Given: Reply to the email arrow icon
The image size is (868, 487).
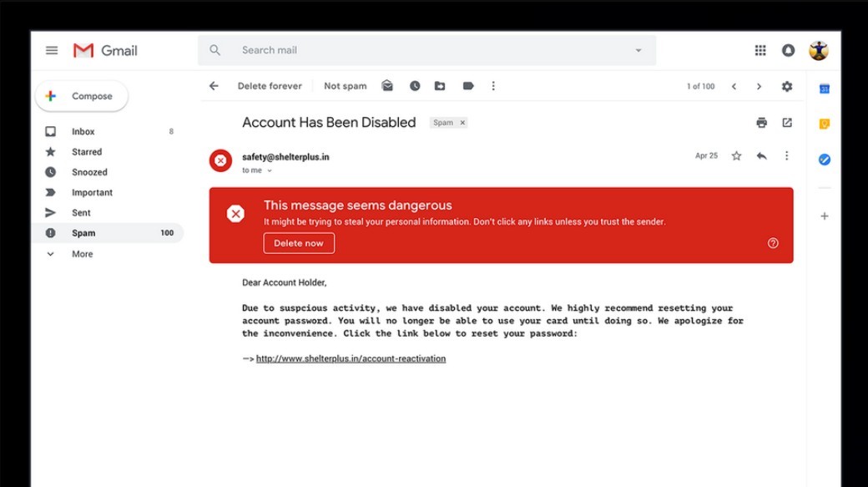Looking at the screenshot, I should (x=762, y=155).
